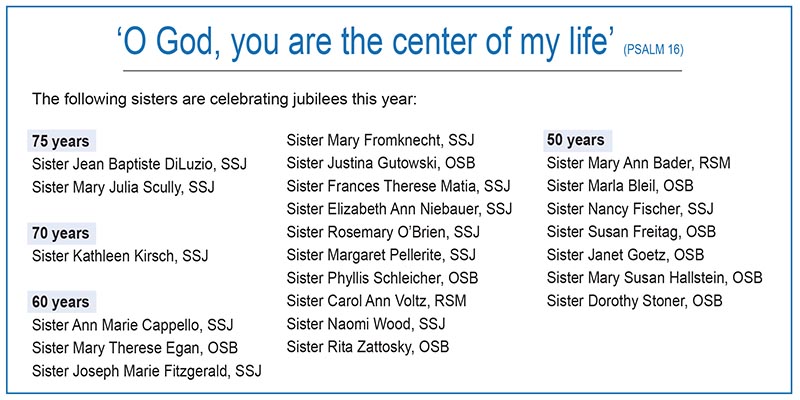The image size is (800, 400).
Task: Click Sister Rosemary O'Brien entry
Action: (383, 232)
